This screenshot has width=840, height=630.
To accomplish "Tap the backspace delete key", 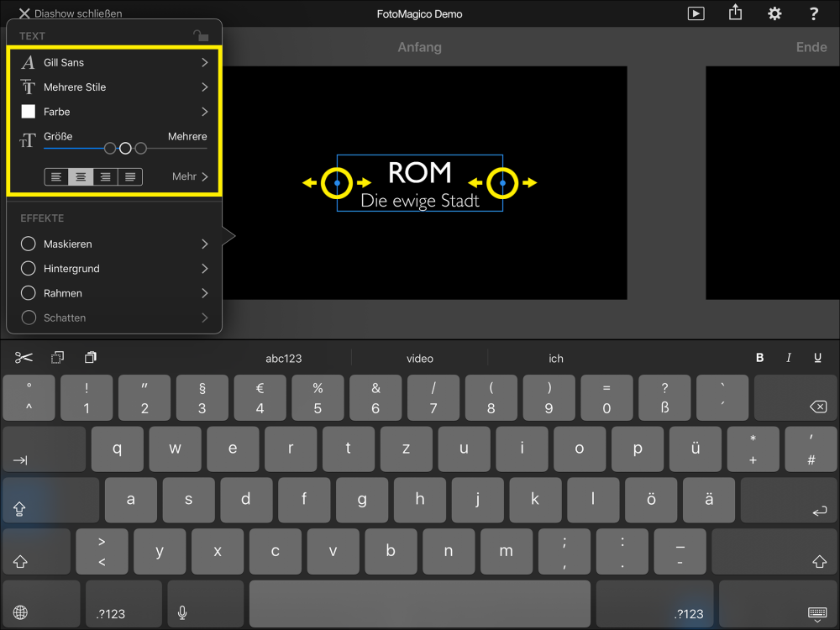I will pyautogui.click(x=796, y=397).
